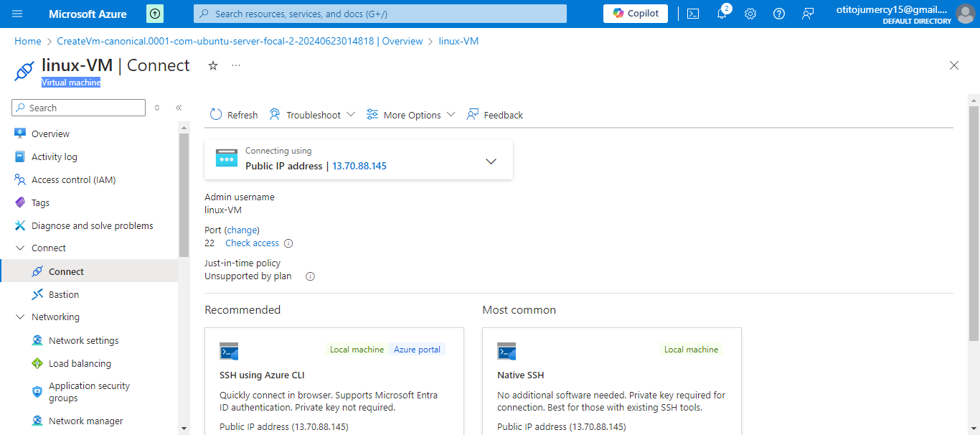Click the Native SSH terminal icon
The height and width of the screenshot is (435, 980).
point(507,351)
